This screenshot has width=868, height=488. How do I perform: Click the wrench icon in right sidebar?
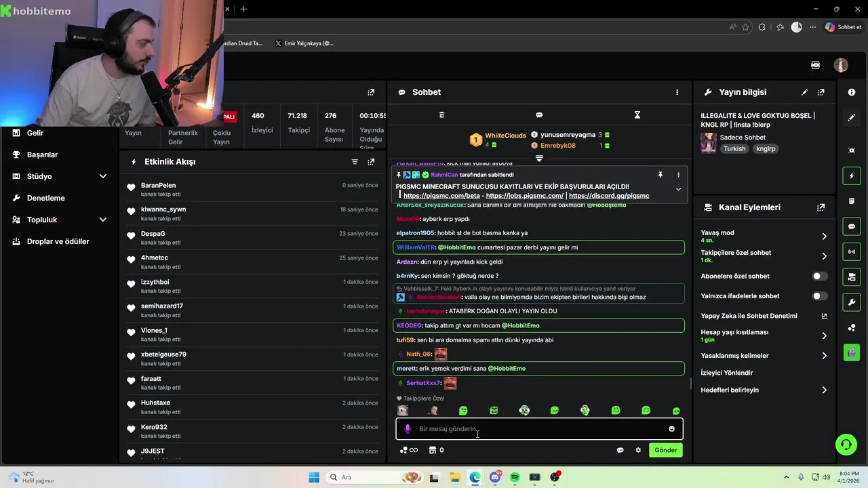click(852, 302)
